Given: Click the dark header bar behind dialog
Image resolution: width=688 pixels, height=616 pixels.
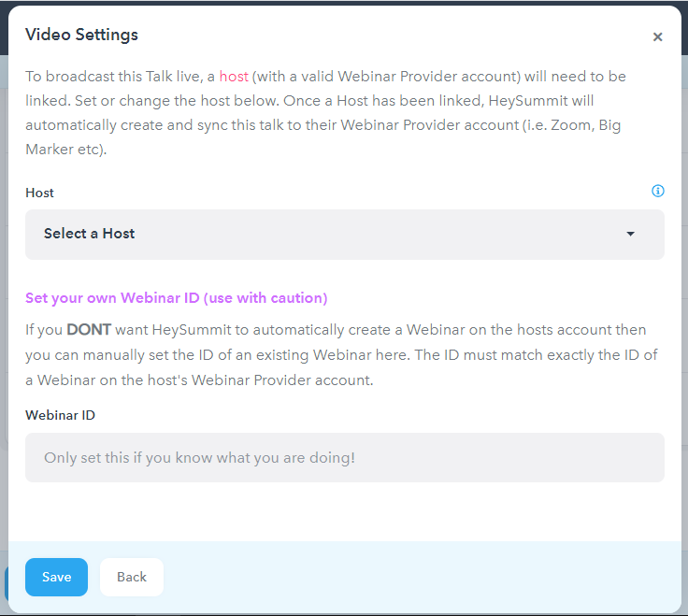Looking at the screenshot, I should 344,3.
